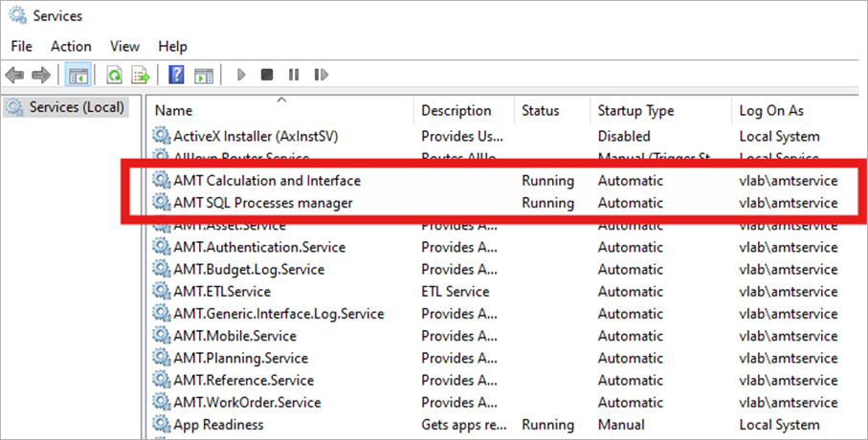Viewport: 868px width, 440px height.
Task: Click gear icon of AMT SQL Processes manager
Action: (161, 202)
